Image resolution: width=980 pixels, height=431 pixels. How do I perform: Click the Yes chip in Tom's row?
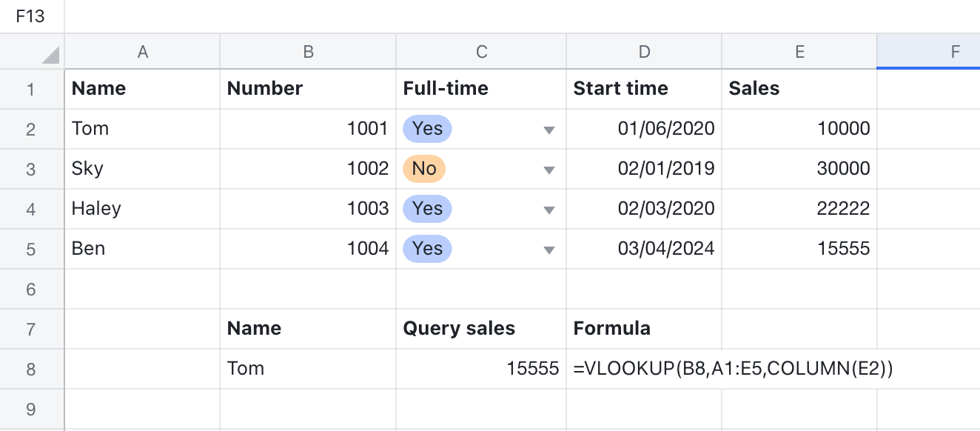(427, 127)
